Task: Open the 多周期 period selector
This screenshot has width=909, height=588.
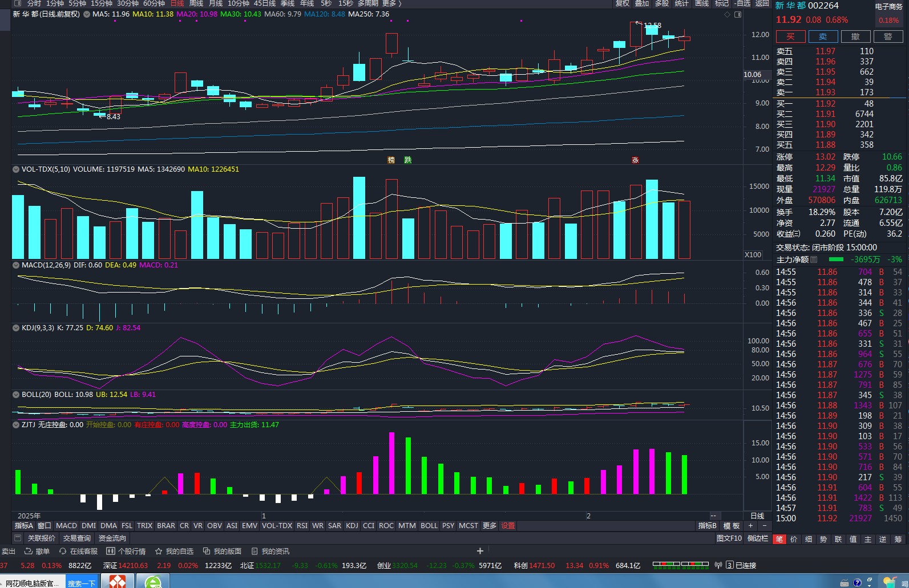Action: pos(367,3)
